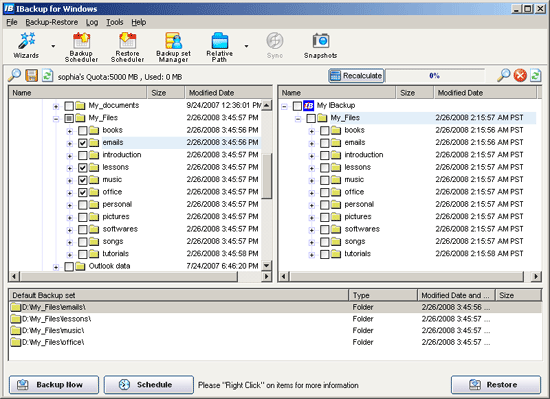550x399 pixels.
Task: Click the left pane scroll down arrow
Action: pyautogui.click(x=267, y=265)
